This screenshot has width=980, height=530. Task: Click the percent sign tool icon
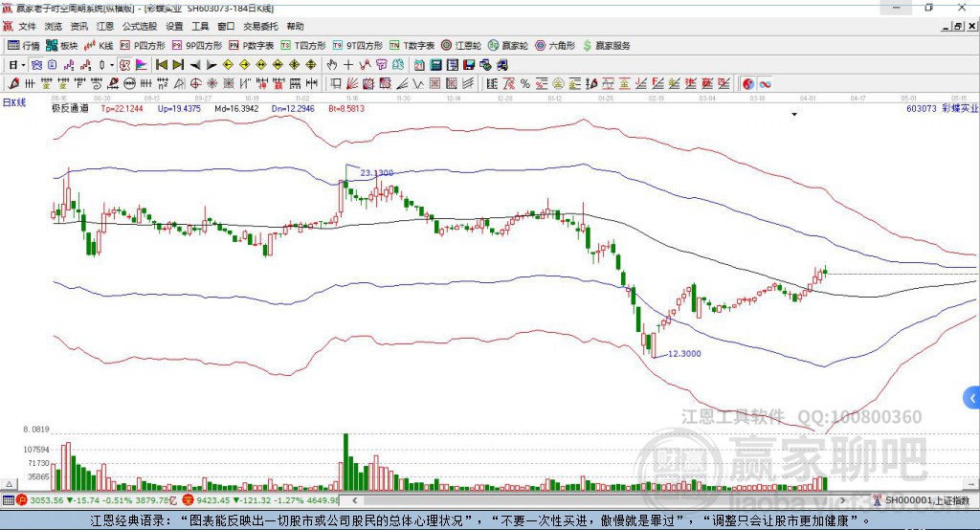[525, 84]
